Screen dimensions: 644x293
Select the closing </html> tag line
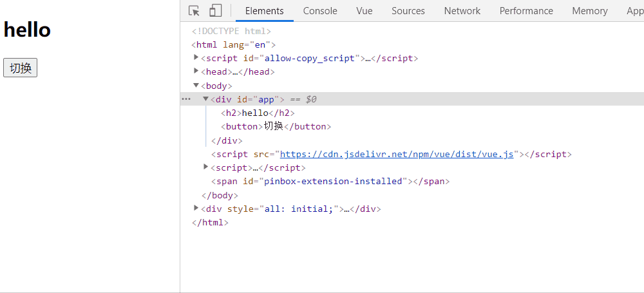[x=210, y=223]
